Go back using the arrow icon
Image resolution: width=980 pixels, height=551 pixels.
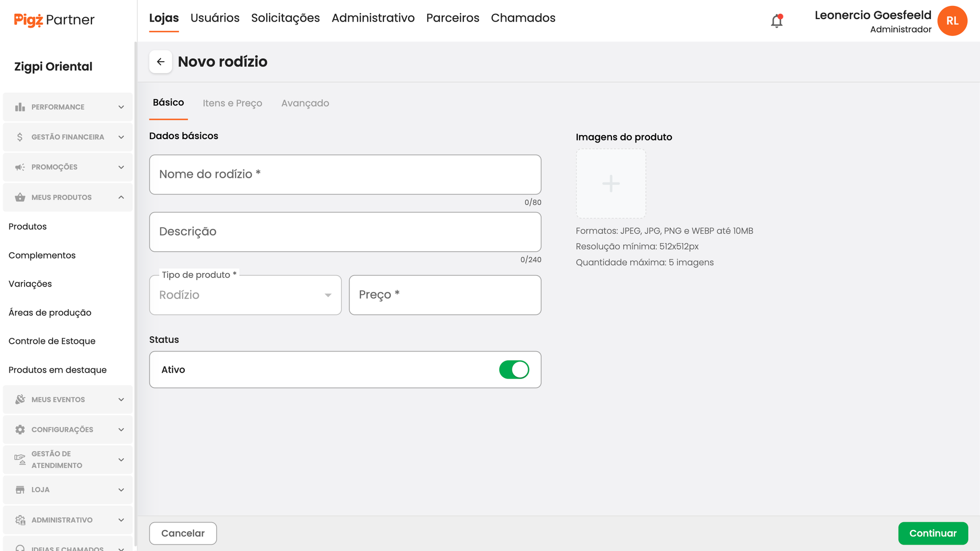point(160,62)
